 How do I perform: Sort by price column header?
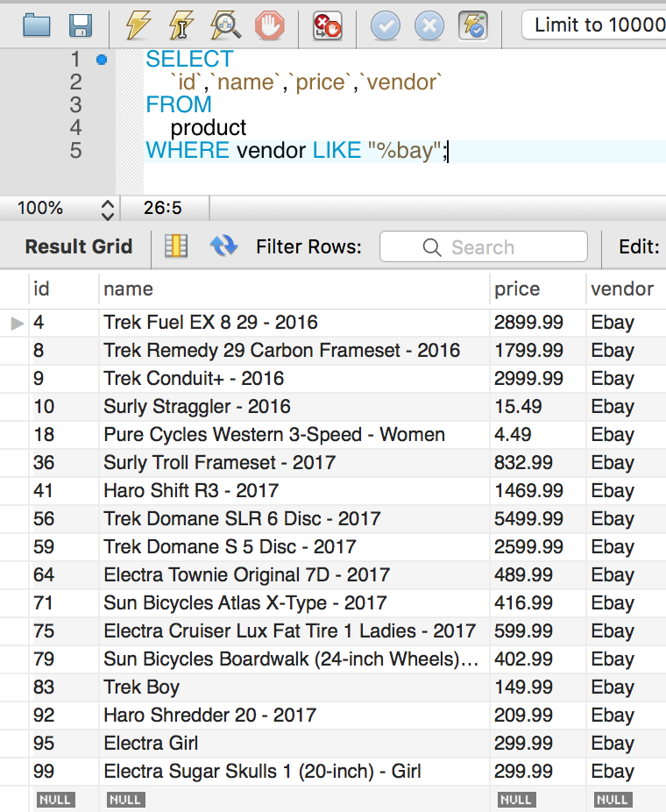point(538,289)
